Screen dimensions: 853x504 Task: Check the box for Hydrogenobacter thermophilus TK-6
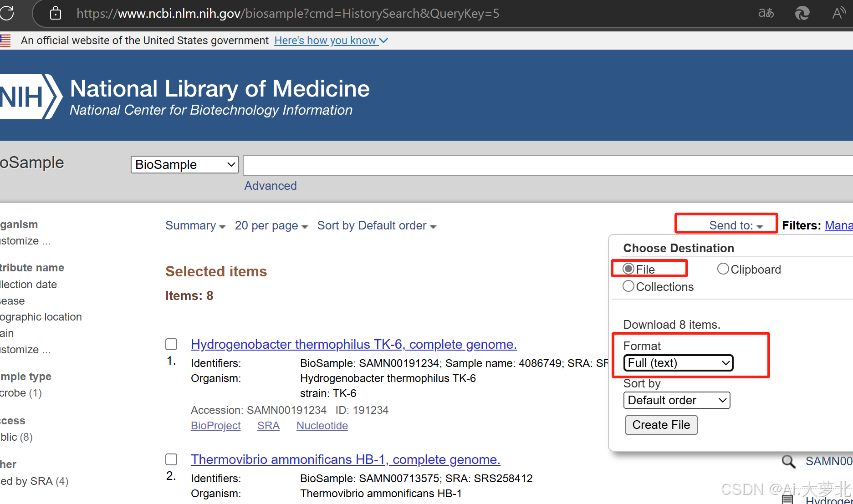(171, 344)
